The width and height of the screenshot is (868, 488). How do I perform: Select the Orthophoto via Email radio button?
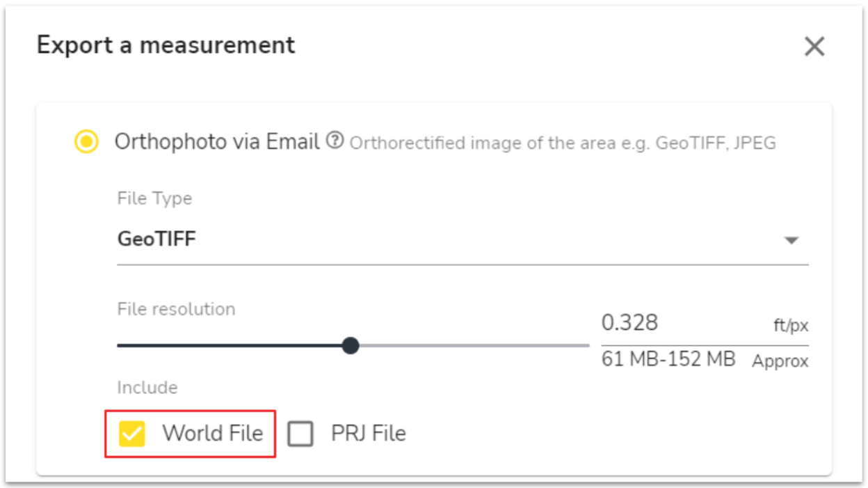(x=86, y=142)
